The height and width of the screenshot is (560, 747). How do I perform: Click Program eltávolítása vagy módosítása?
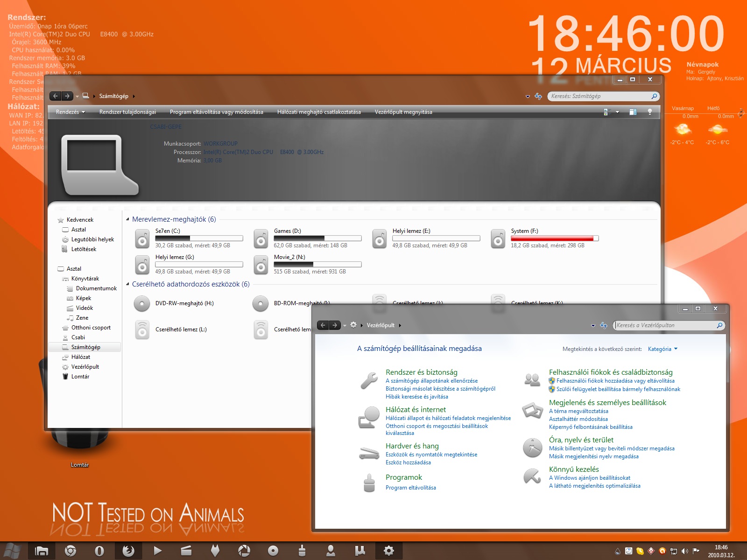tap(217, 112)
